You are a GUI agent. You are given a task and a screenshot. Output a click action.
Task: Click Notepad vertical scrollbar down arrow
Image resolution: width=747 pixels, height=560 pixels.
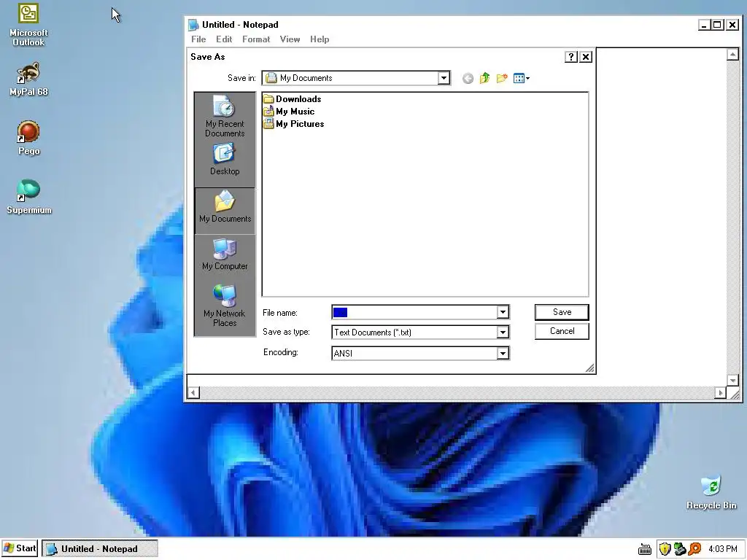click(732, 380)
